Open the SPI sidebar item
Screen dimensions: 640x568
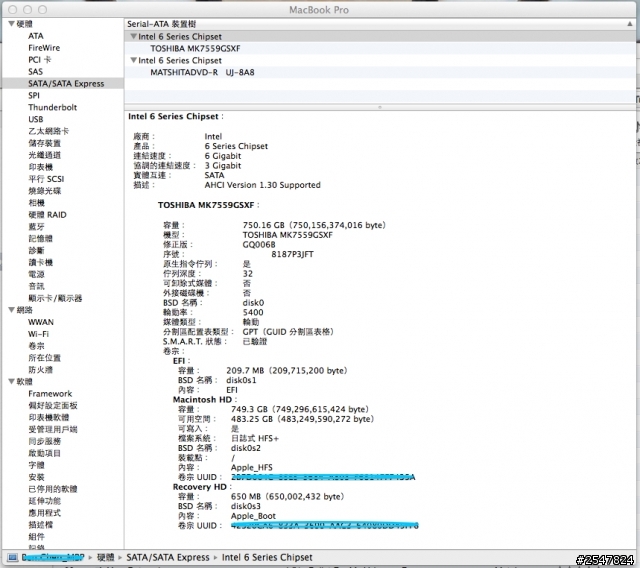pos(34,95)
